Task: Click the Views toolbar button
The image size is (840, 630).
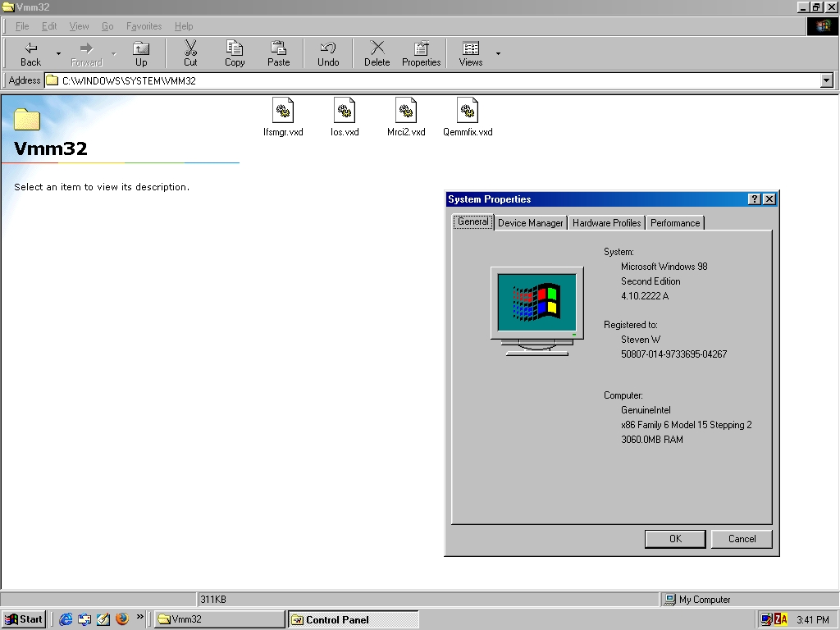Action: click(470, 53)
